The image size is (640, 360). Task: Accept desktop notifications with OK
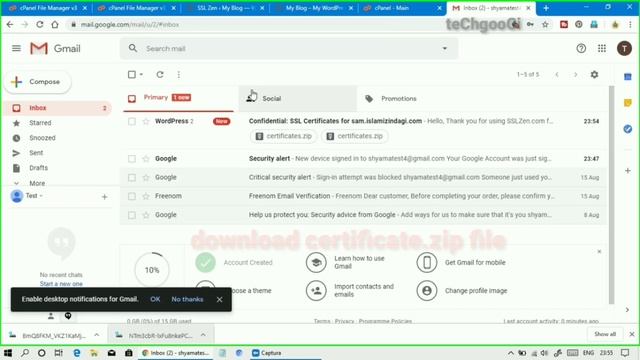155,299
